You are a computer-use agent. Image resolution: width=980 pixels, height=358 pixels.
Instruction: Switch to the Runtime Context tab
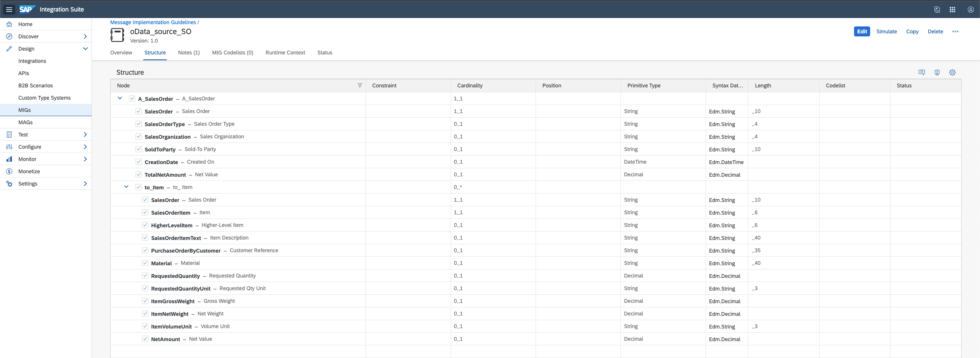point(285,53)
